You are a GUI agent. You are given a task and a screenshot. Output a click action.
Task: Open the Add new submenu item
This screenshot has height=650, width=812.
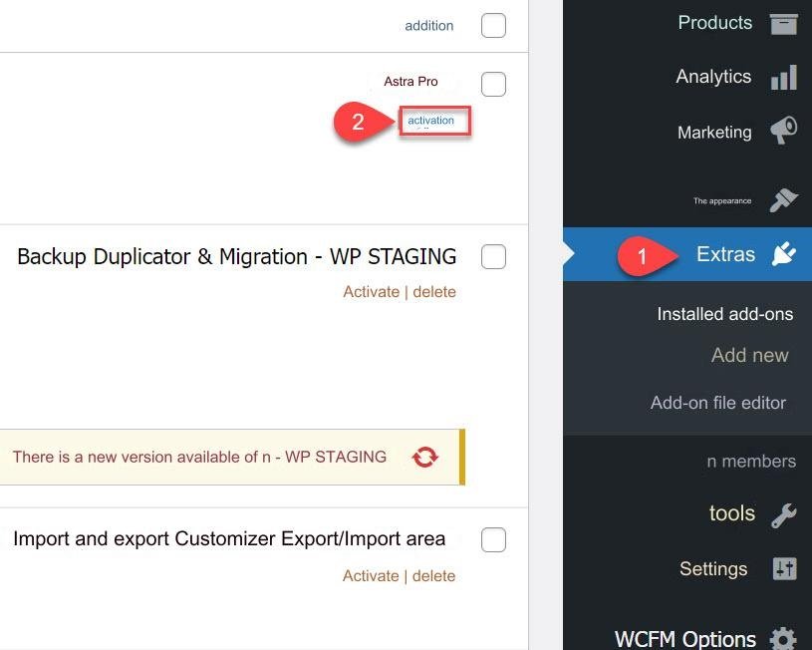[x=750, y=355]
